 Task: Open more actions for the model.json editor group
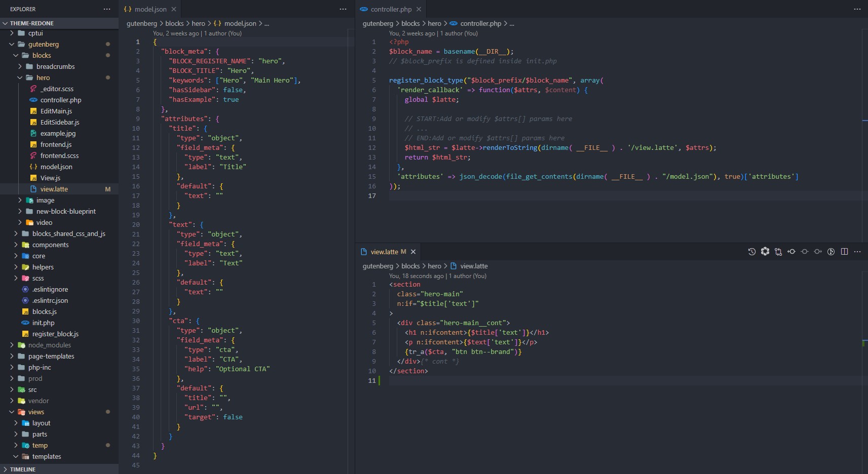(343, 9)
